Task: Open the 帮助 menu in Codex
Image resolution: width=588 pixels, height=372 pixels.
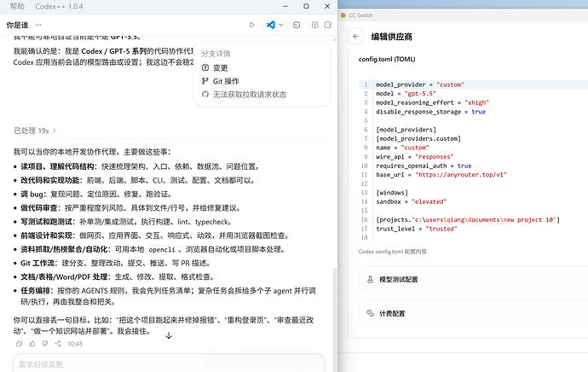Action: 17,6
